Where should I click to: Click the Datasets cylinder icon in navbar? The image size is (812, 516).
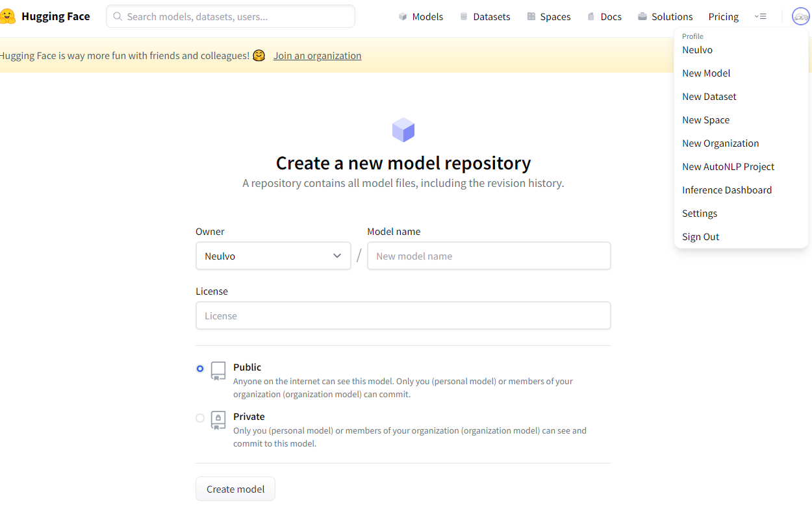click(464, 16)
